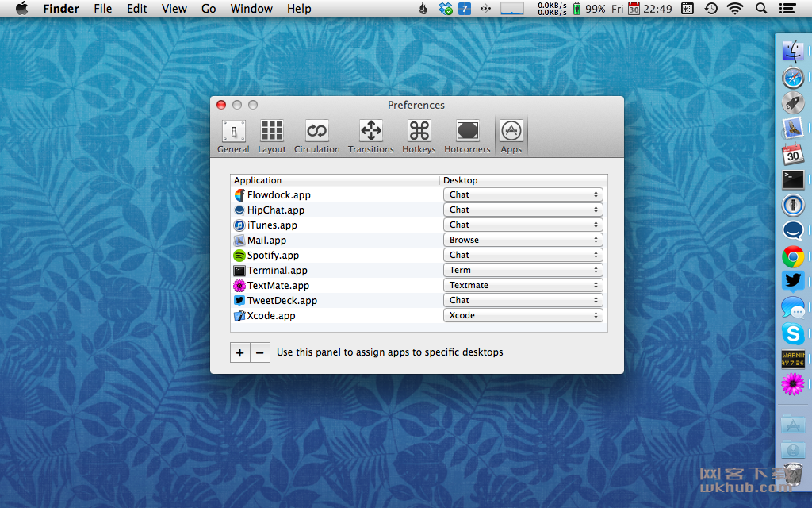Open the Hotcorners preferences tab
Viewport: 812px width, 508px height.
pyautogui.click(x=467, y=137)
